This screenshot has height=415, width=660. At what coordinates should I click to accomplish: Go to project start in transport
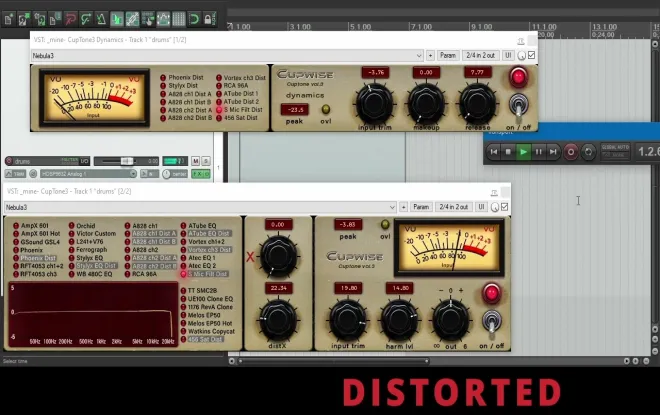click(494, 152)
